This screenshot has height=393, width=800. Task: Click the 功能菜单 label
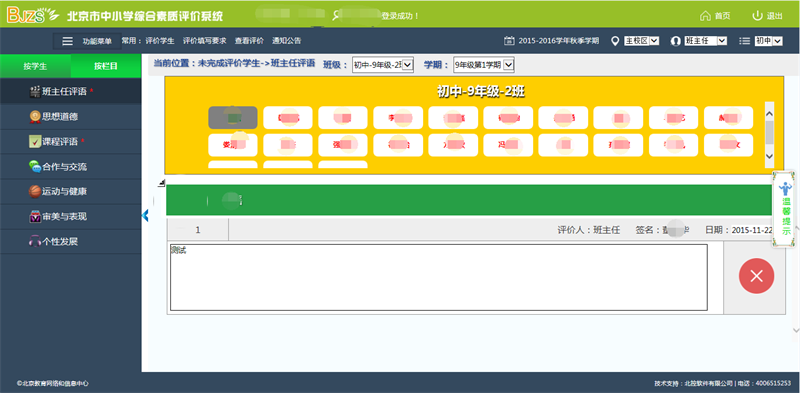point(97,41)
